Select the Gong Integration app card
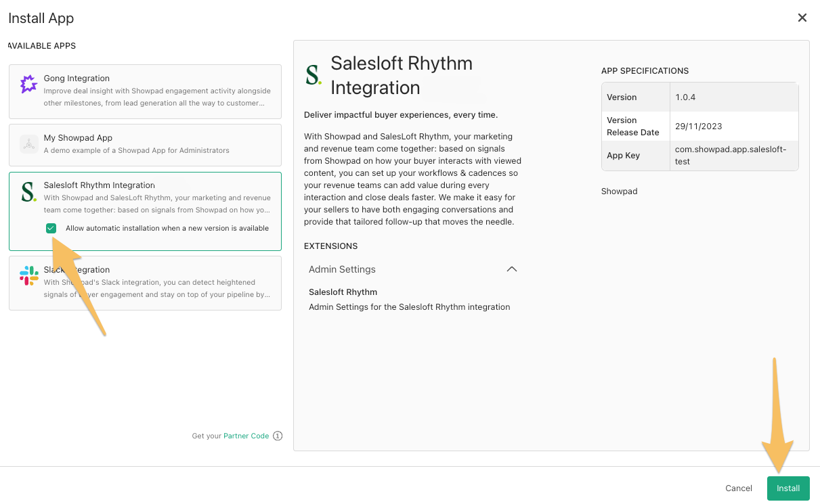 click(145, 91)
